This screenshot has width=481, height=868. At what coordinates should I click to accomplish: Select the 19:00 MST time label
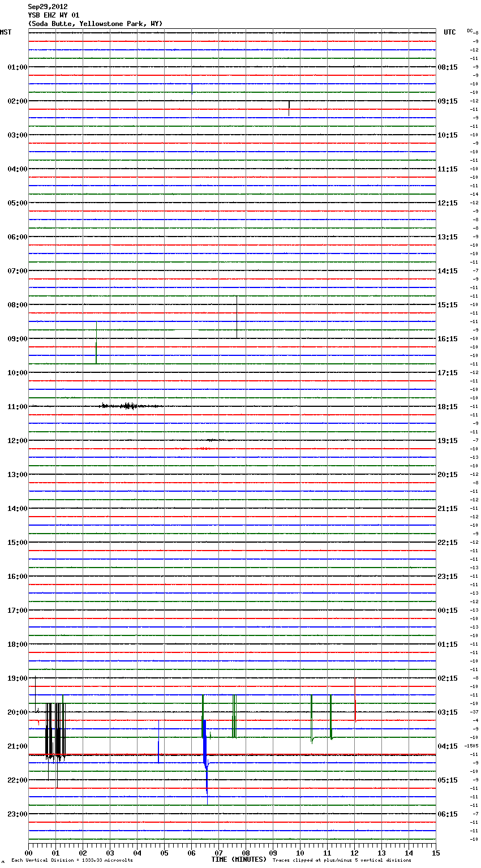coord(18,678)
